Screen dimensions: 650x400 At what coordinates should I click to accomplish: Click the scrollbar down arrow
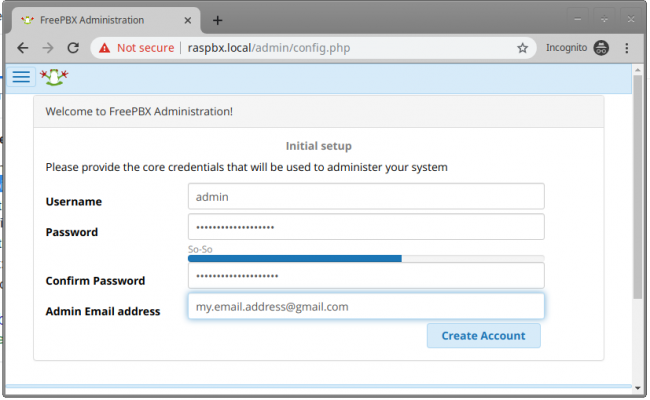(638, 388)
